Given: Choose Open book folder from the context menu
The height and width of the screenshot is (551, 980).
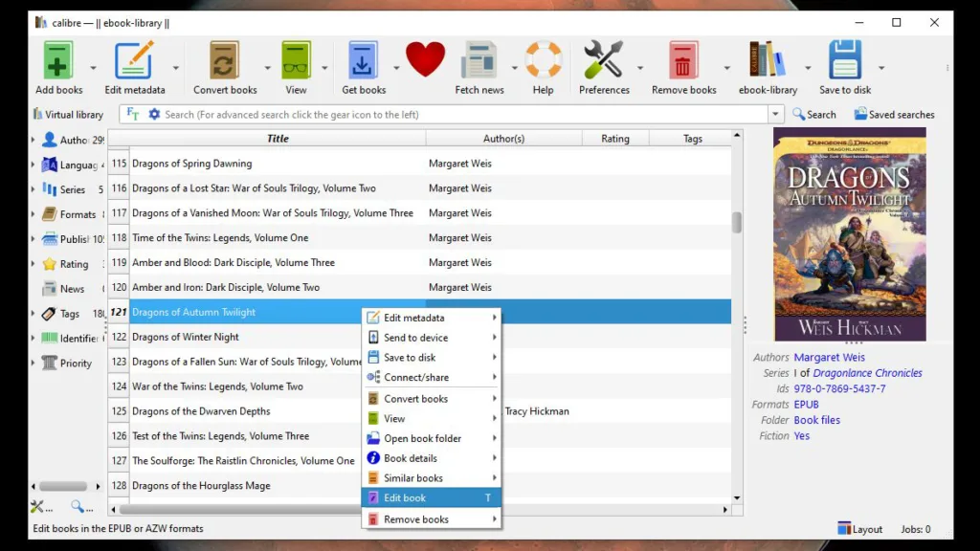Looking at the screenshot, I should (421, 437).
